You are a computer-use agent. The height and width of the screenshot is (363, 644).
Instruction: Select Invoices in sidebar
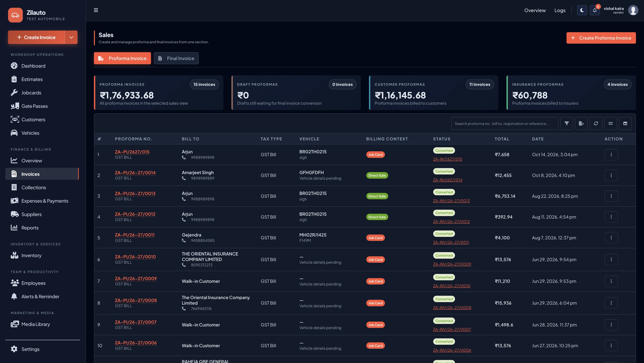[42, 174]
